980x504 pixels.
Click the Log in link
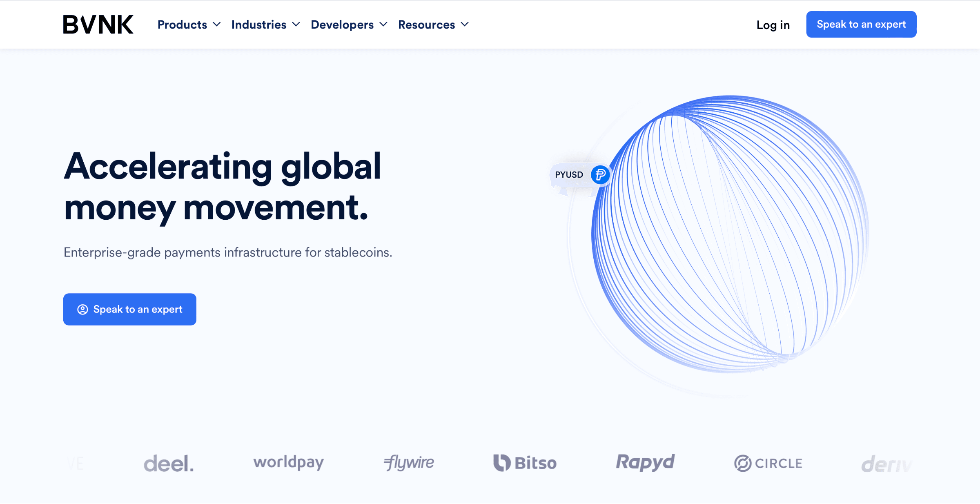tap(773, 25)
